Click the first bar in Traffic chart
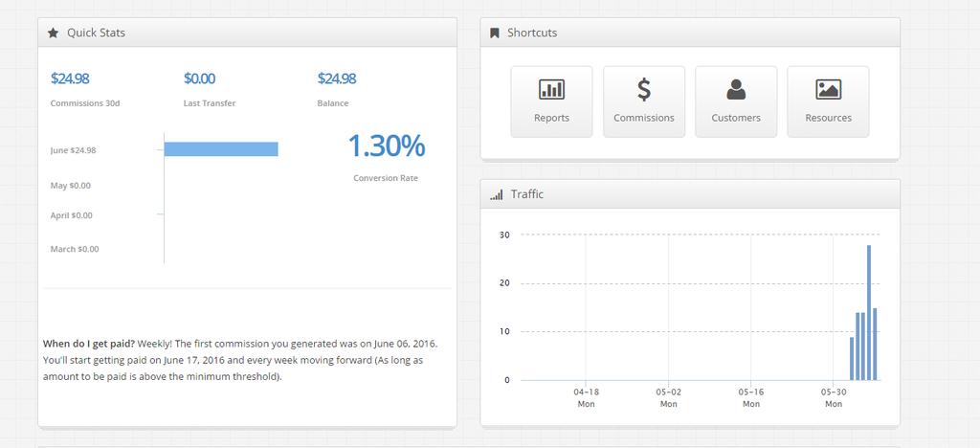The height and width of the screenshot is (448, 980). point(851,359)
